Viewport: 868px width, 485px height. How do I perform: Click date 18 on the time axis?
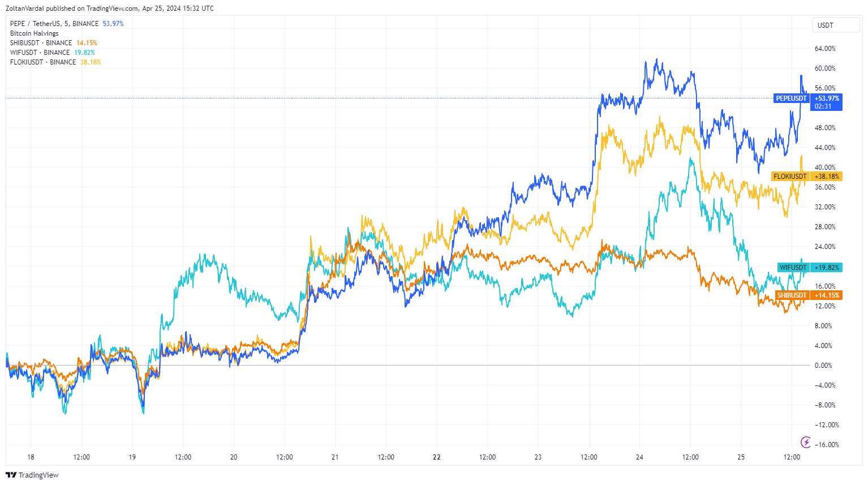(31, 457)
